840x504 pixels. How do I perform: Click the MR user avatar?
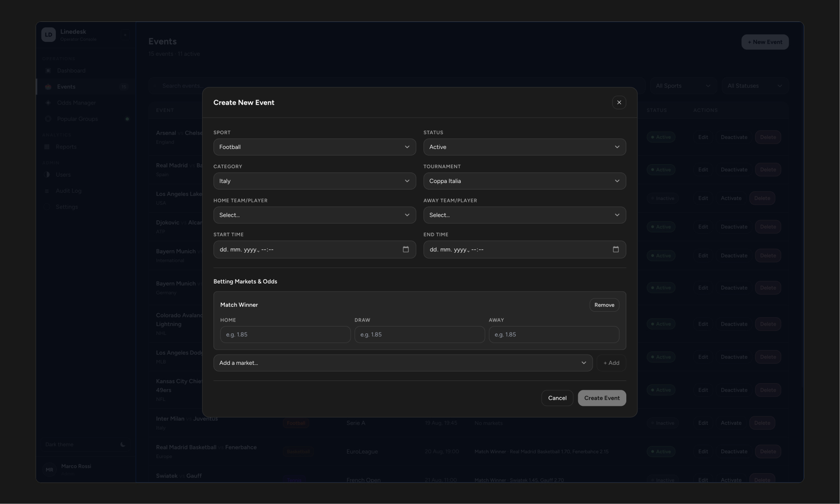[x=49, y=470]
